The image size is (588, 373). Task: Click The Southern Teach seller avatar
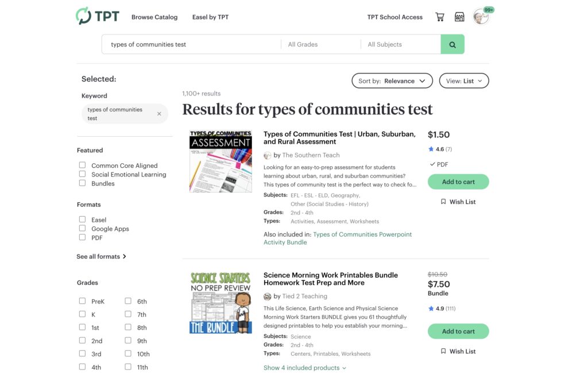tap(268, 155)
